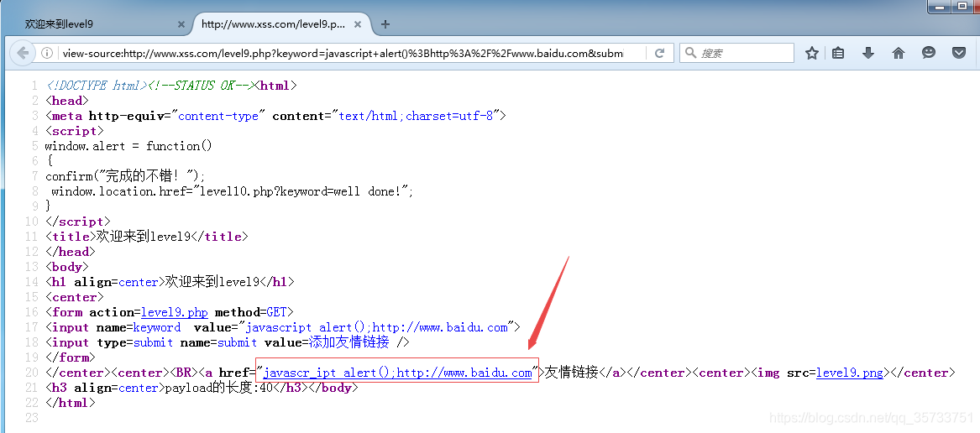This screenshot has width=980, height=433.
Task: Open the Pocket icon in toolbar
Action: 959,53
